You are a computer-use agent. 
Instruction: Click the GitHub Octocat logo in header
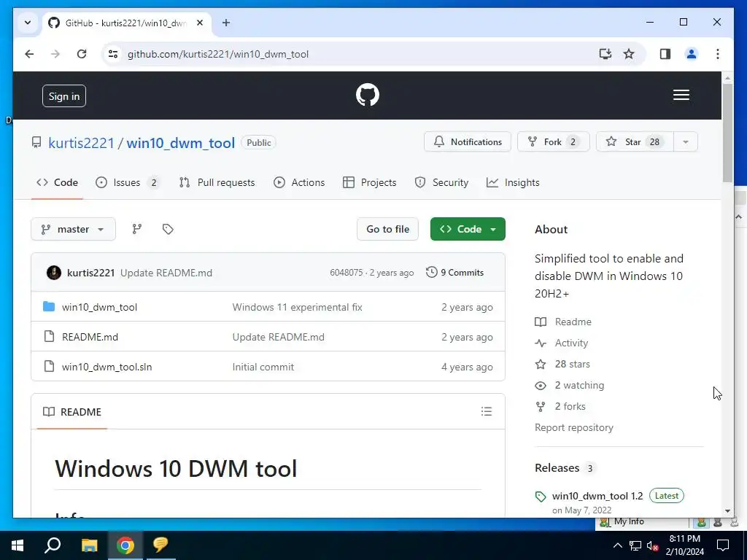(368, 95)
